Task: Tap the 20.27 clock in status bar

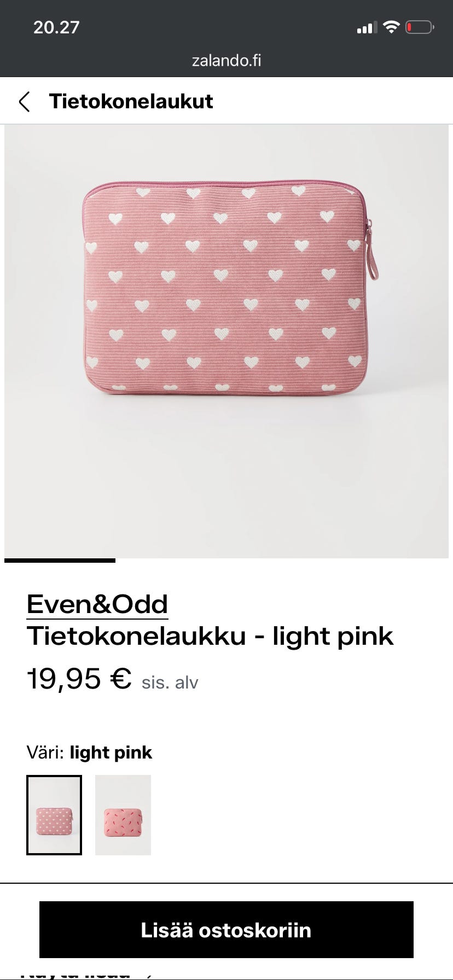Action: [56, 27]
